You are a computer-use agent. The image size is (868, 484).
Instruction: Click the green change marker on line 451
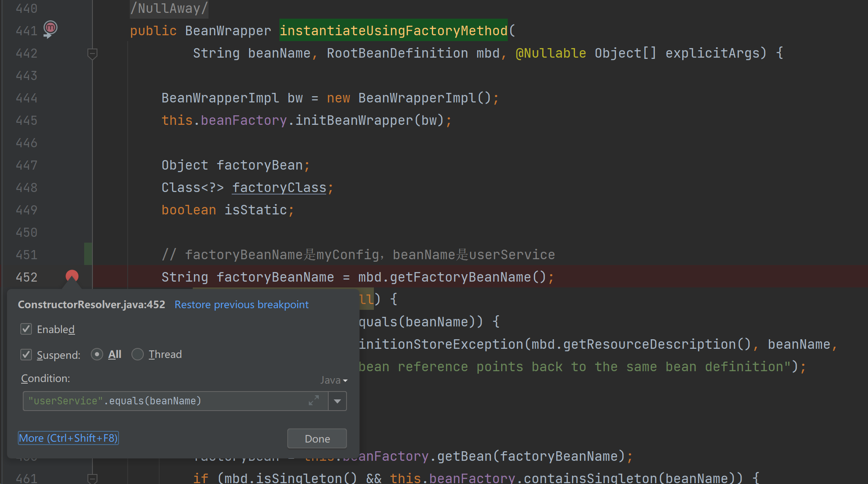[88, 254]
